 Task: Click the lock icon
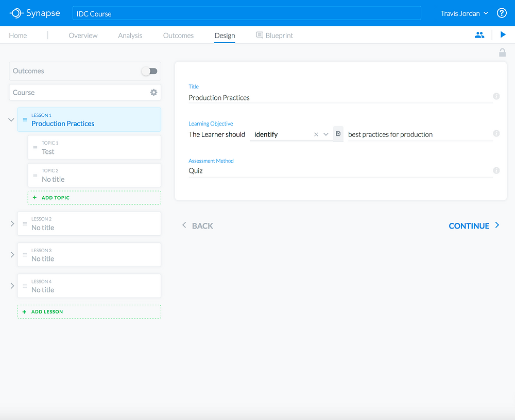tap(502, 52)
